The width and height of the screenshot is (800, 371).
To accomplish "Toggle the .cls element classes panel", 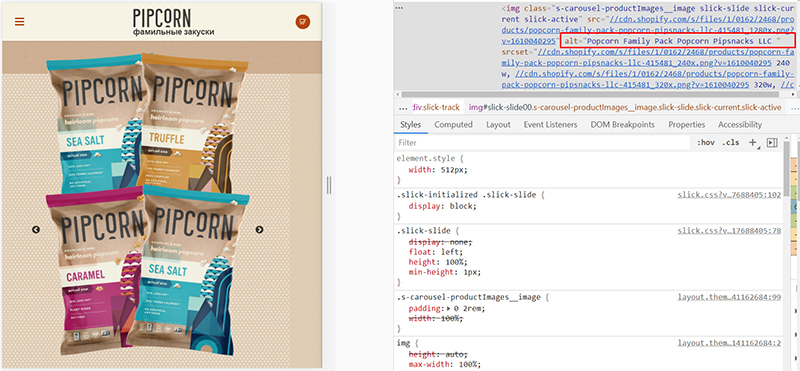I will (731, 143).
